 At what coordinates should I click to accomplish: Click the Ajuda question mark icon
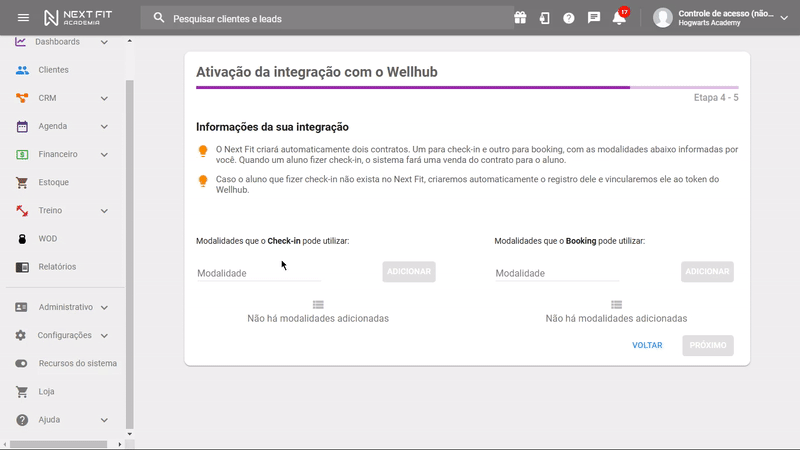tap(22, 420)
